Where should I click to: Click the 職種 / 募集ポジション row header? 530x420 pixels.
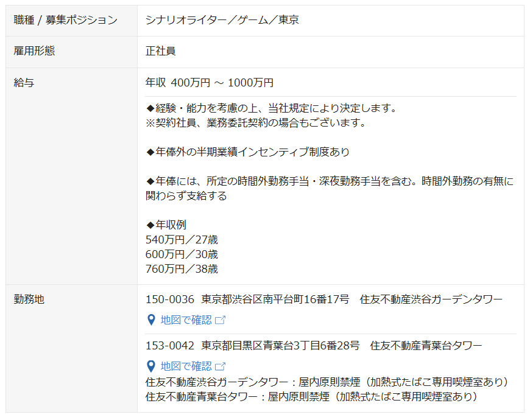tap(65, 20)
